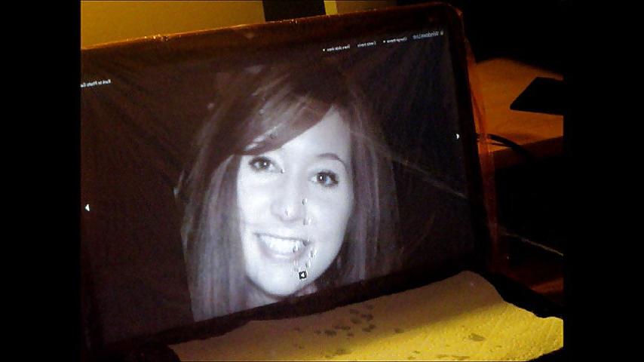Expand the Share slide show dropdown arrow
This screenshot has height=362, width=644.
(324, 50)
